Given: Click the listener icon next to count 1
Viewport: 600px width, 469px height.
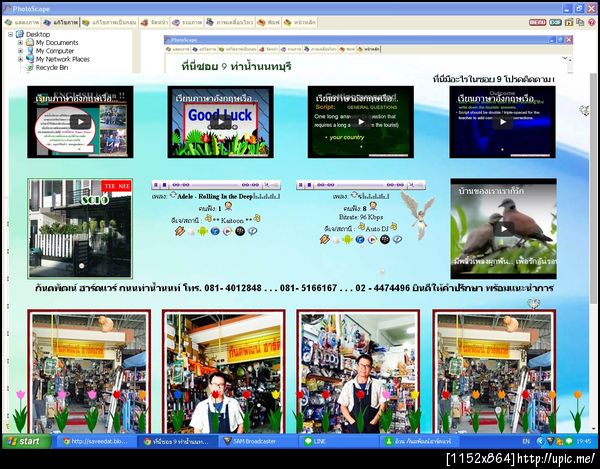Looking at the screenshot, I should (228, 207).
